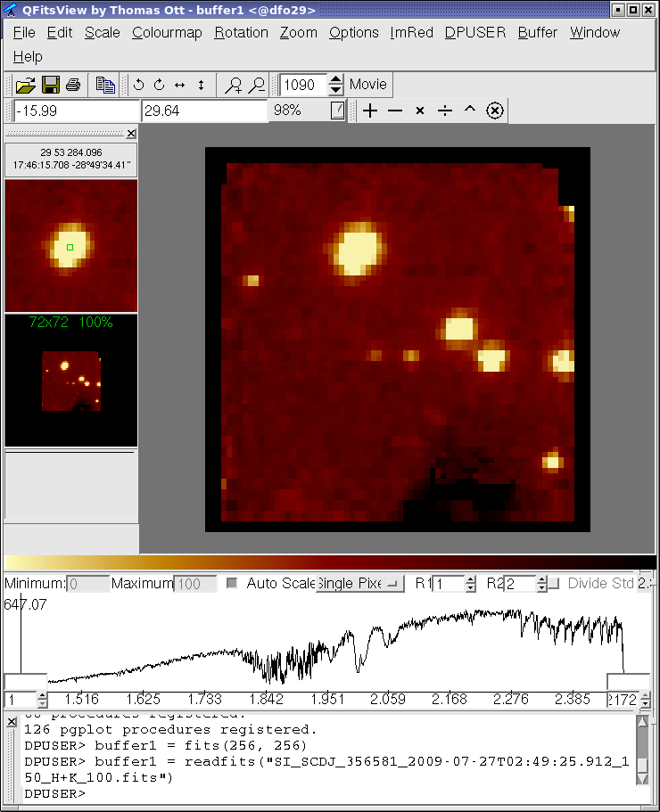Click the Print icon in toolbar

73,85
